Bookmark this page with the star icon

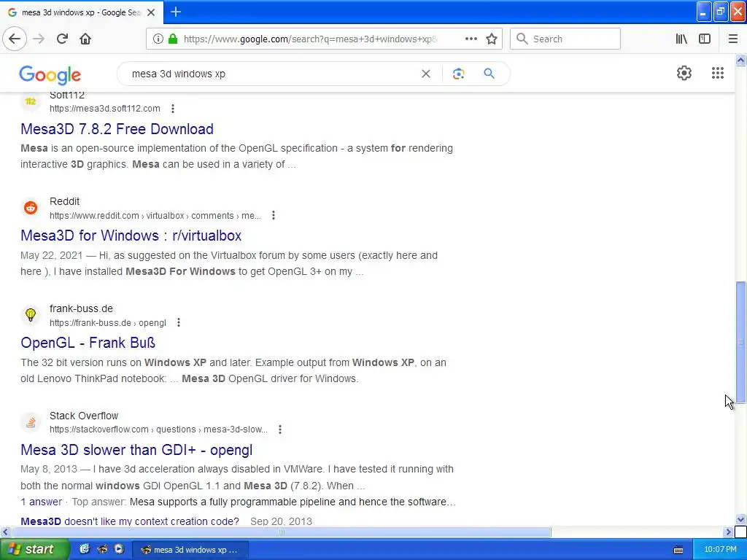coord(492,39)
